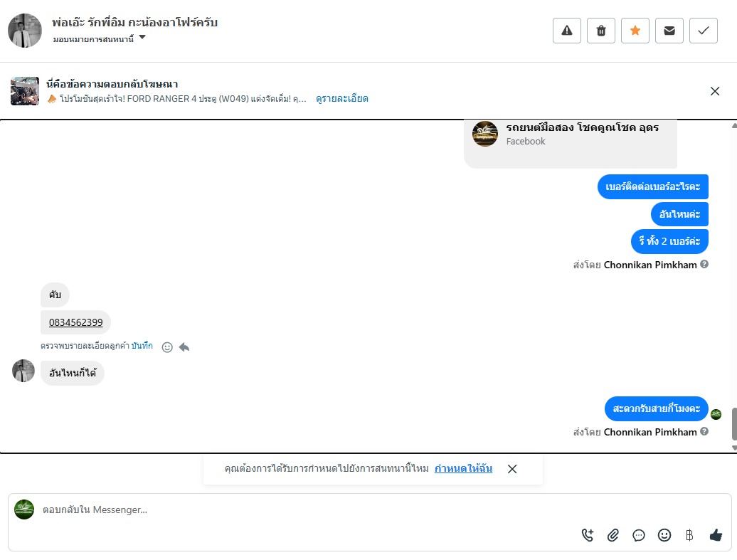This screenshot has height=560, width=737.
Task: Close the assignment prompt notification
Action: (x=512, y=469)
